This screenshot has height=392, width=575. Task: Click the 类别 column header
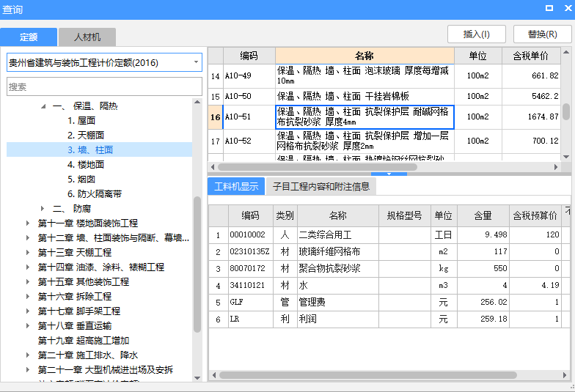[x=285, y=215]
